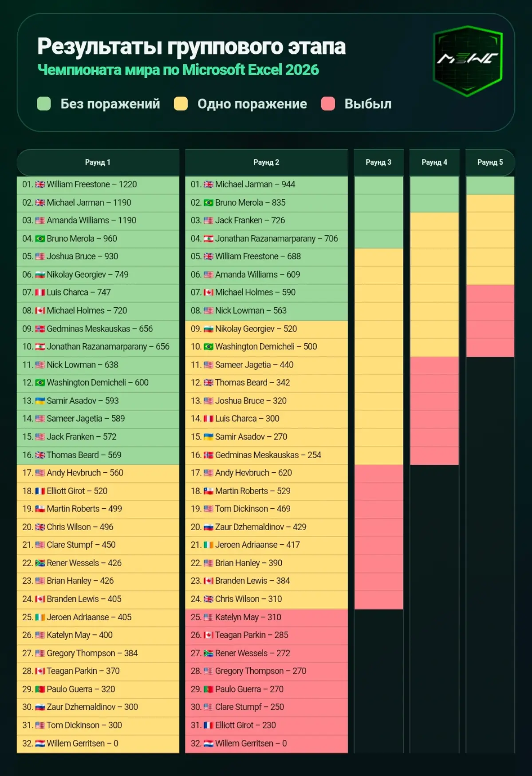
Task: Click the flag beside 'Jack Franken – 726'
Action: (x=209, y=221)
